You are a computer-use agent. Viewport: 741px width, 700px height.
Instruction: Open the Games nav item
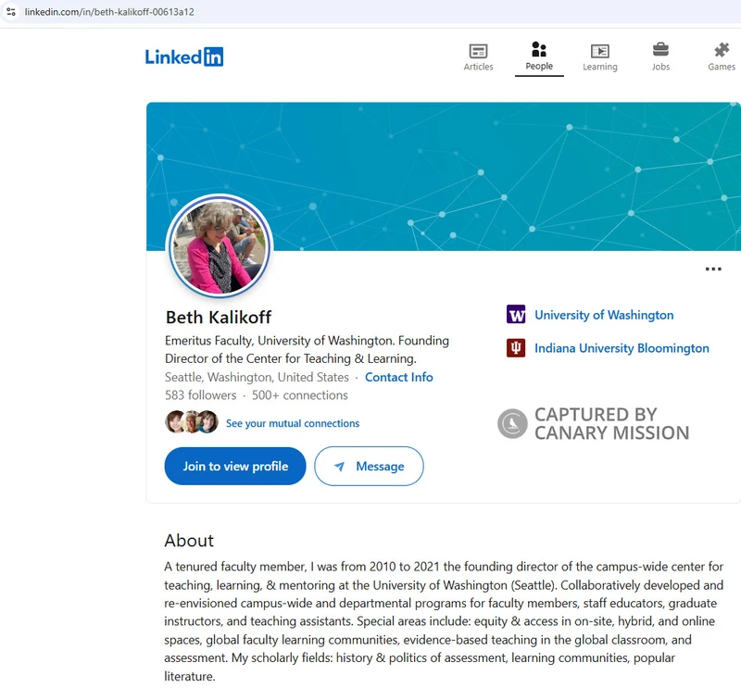722,57
